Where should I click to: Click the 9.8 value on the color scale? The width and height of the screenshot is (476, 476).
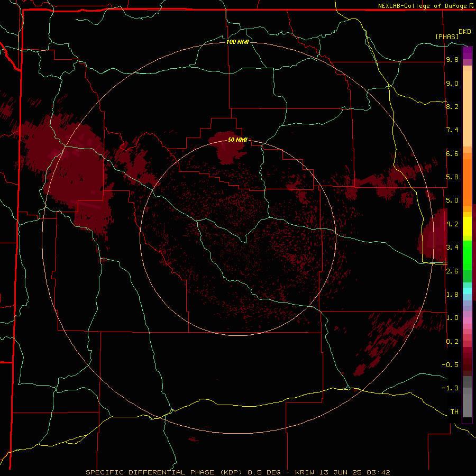point(452,60)
